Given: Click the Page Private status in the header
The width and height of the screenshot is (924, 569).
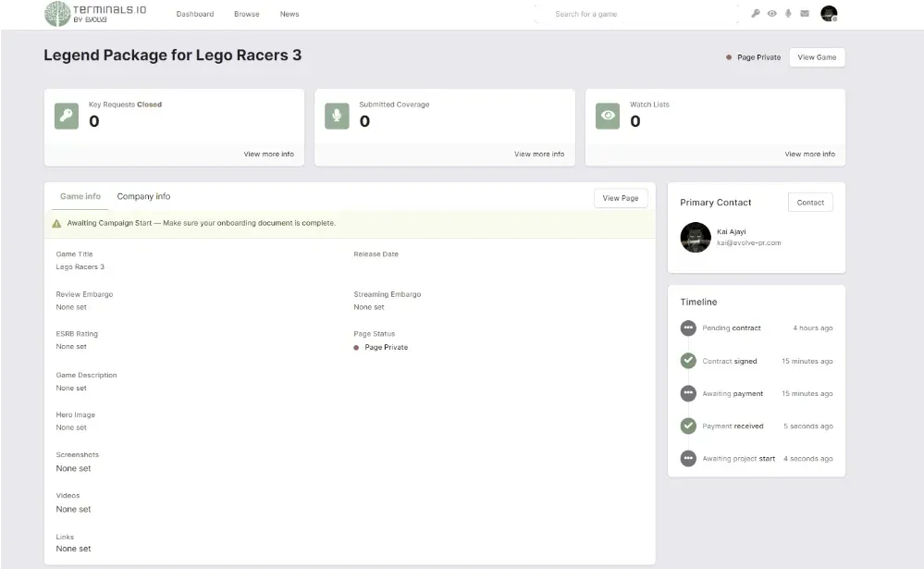Looking at the screenshot, I should point(753,57).
